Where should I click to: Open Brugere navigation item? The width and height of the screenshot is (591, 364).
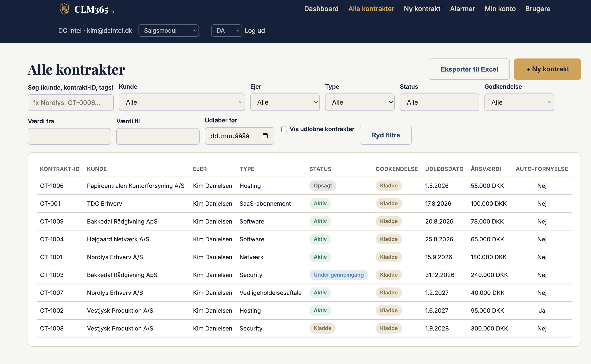538,9
